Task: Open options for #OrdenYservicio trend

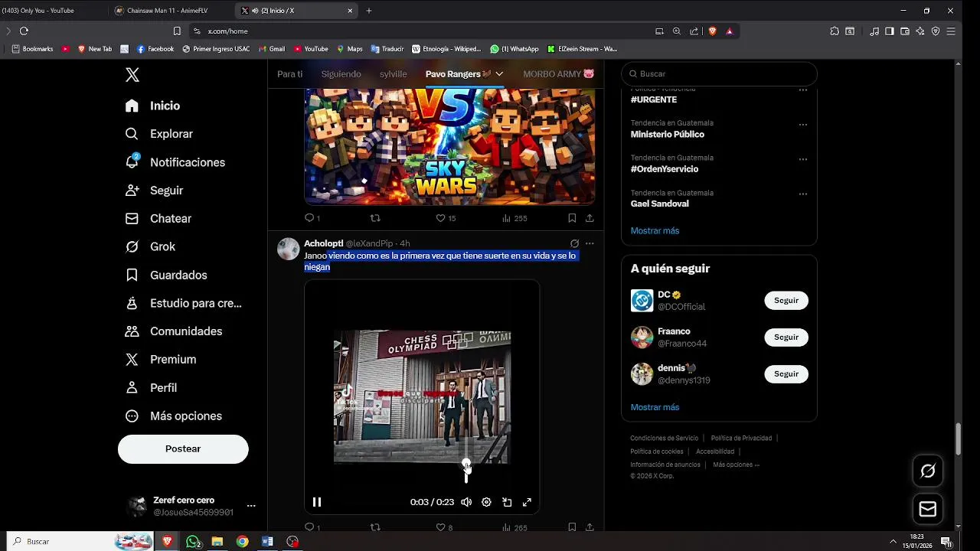Action: (803, 159)
